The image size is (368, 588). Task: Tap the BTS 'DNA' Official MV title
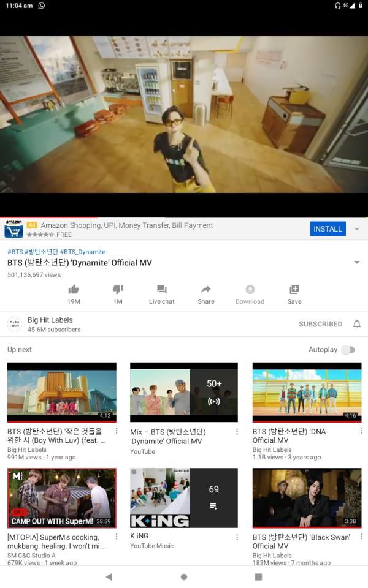(289, 435)
